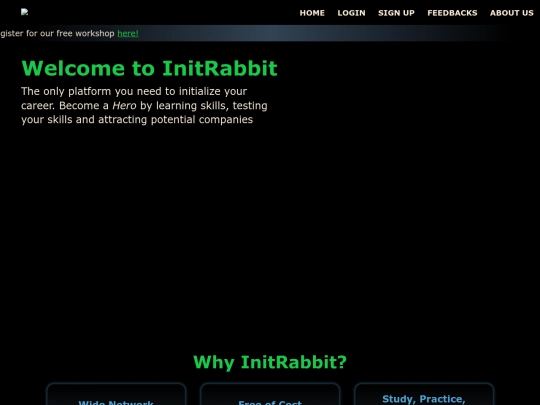
Task: Click the 'Welcome to InitRabbit' heading
Action: click(x=149, y=68)
